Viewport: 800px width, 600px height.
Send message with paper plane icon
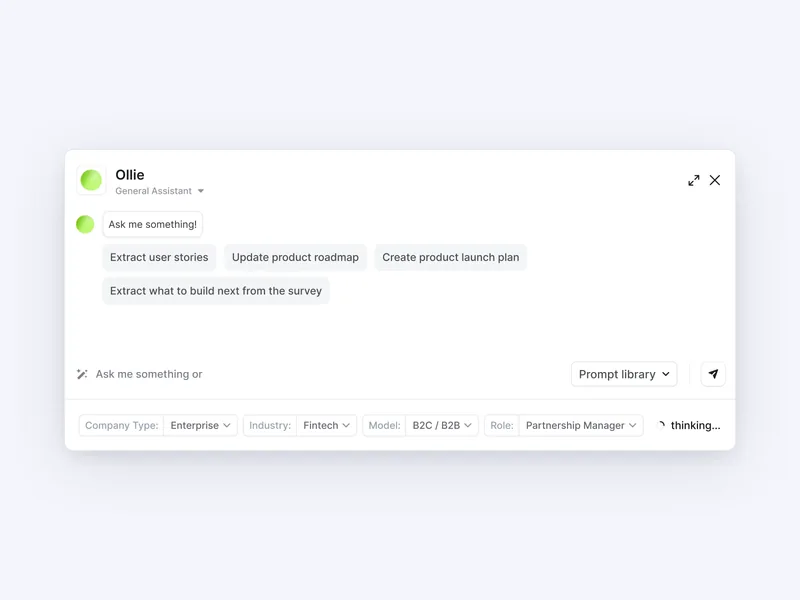713,374
